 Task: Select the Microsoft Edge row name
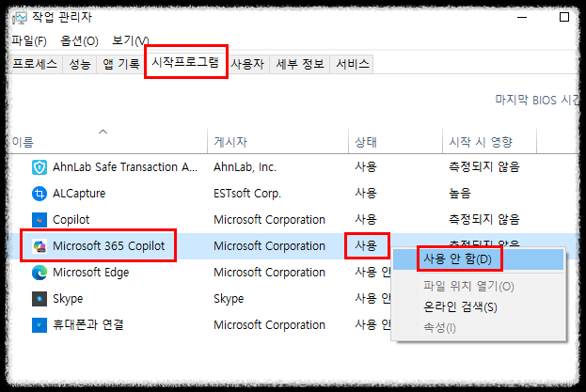(91, 273)
